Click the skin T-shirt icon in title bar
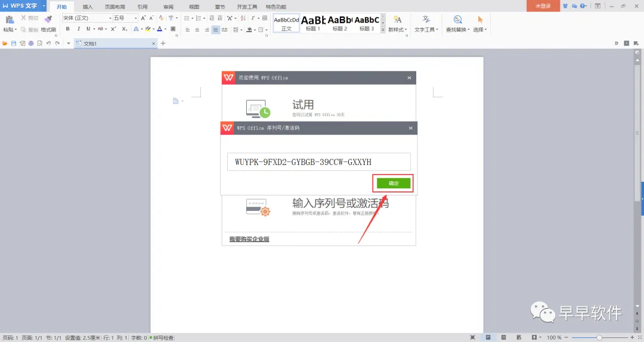 [565, 6]
